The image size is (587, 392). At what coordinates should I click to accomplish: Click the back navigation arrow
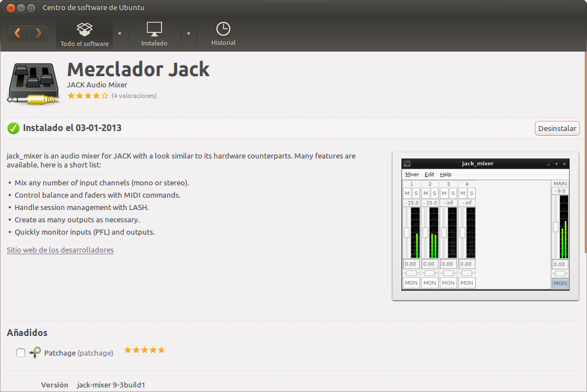coord(17,32)
